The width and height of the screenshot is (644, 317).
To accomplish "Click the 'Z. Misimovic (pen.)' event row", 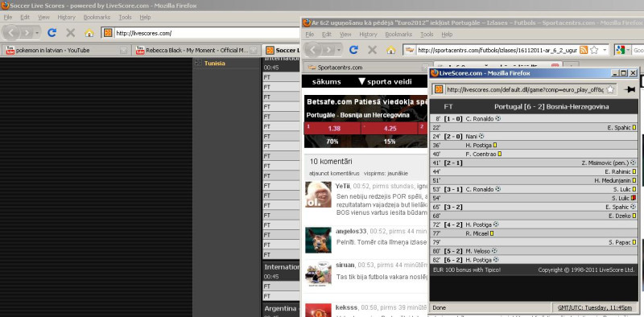I will click(x=534, y=163).
